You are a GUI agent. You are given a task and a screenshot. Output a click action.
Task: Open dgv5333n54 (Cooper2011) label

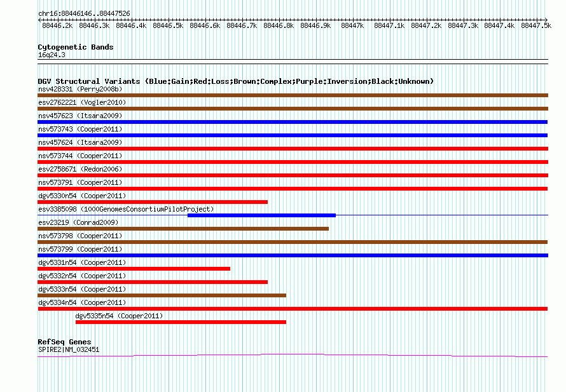pyautogui.click(x=82, y=289)
